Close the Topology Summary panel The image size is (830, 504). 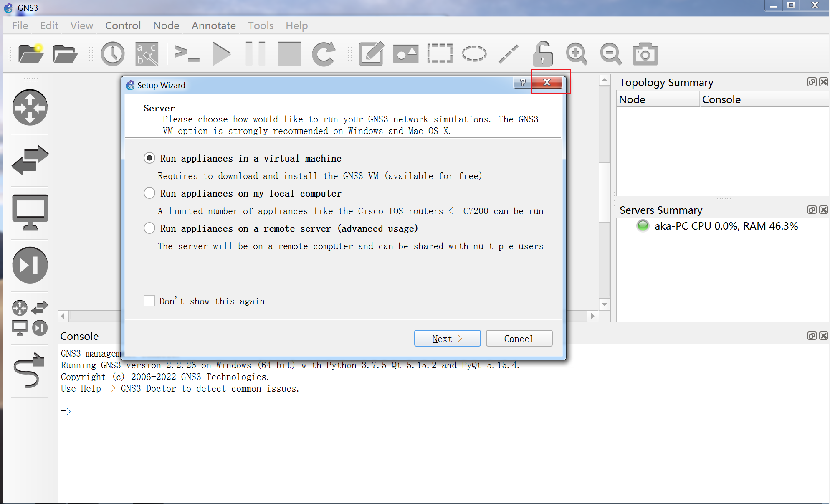(823, 82)
